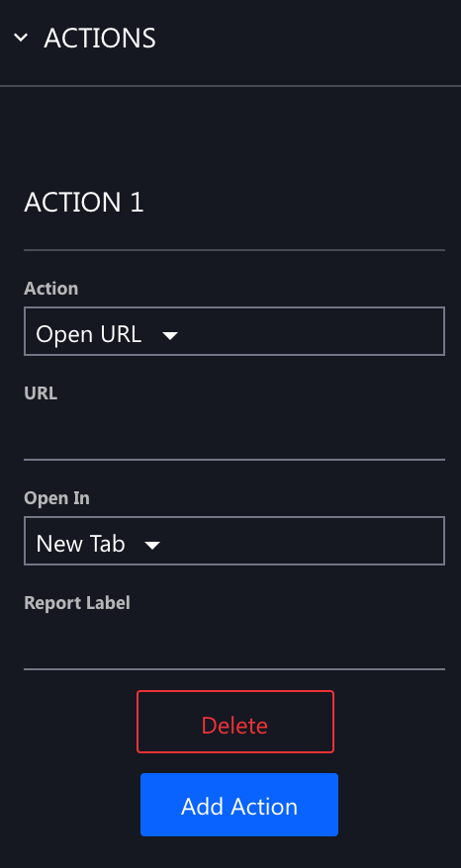Screen dimensions: 461x868
Task: Select the Open URL text value
Action: pos(89,334)
